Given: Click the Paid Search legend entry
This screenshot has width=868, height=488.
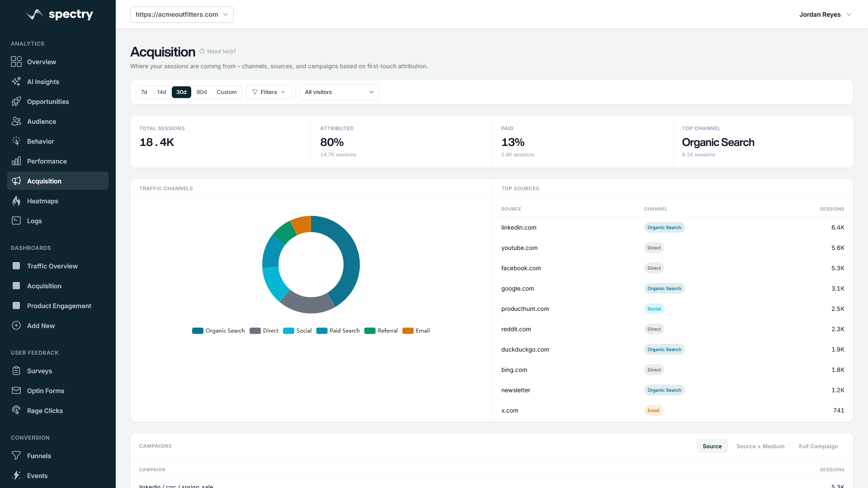Looking at the screenshot, I should coord(338,331).
